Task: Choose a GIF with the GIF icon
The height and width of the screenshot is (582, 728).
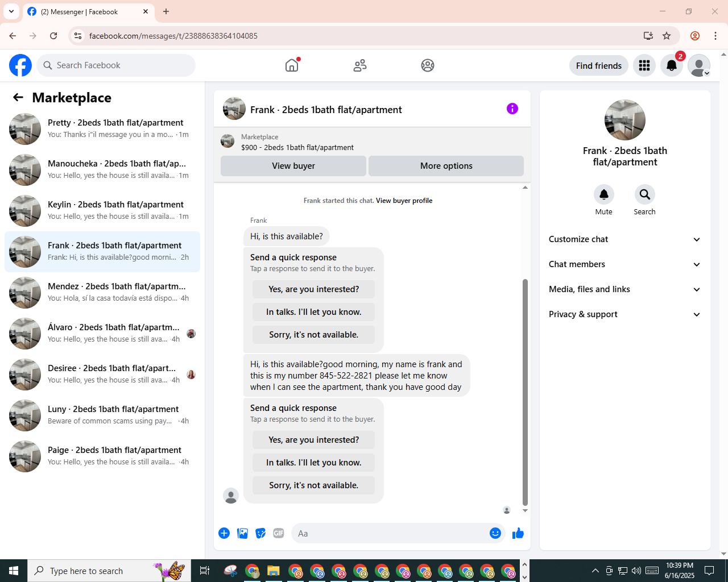Action: click(x=279, y=533)
